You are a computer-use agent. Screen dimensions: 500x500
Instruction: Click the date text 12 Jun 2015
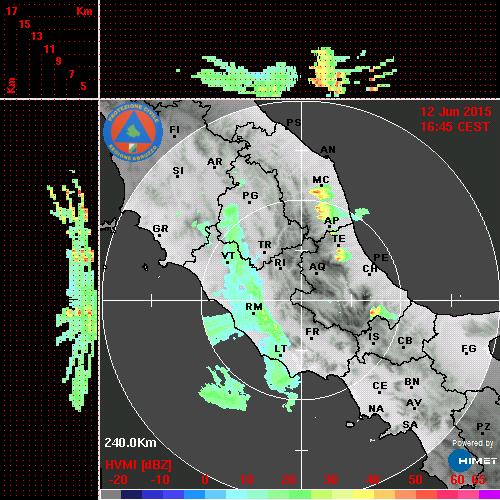click(x=456, y=112)
